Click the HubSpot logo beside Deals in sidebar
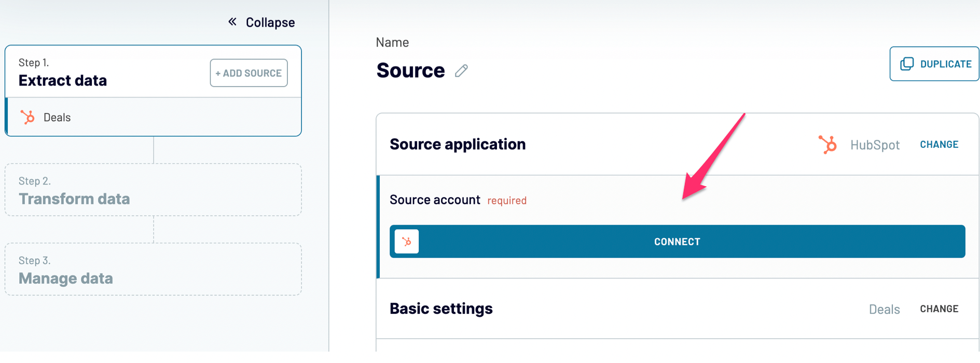The image size is (980, 363). (27, 117)
